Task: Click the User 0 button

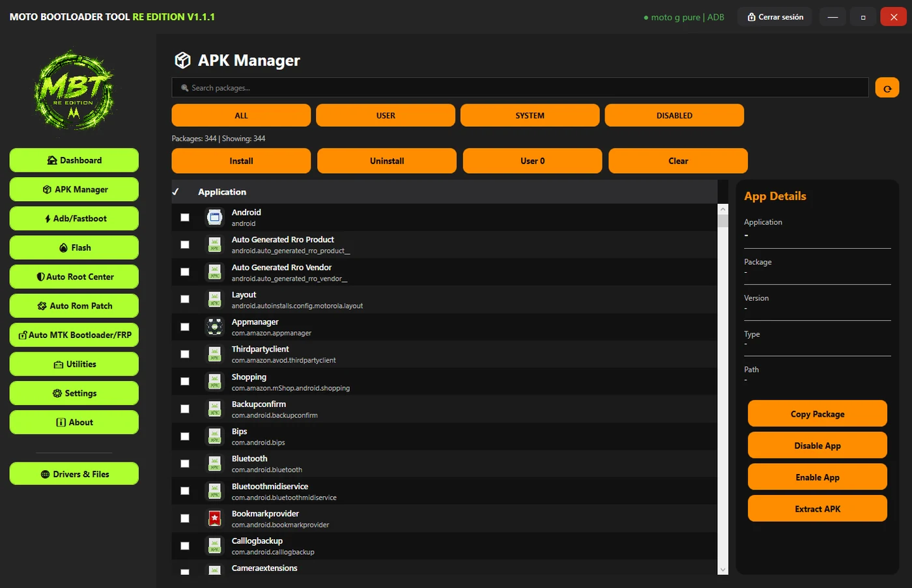Action: click(533, 161)
